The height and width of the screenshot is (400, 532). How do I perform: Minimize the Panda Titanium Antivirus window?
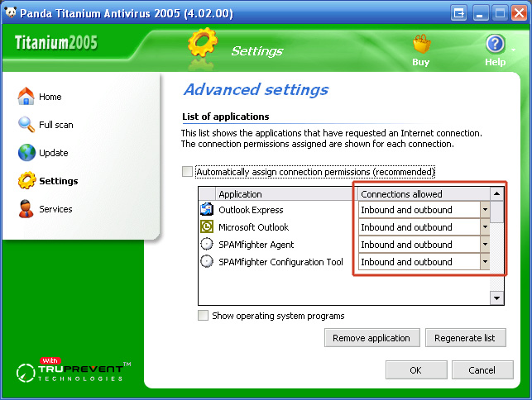(x=481, y=13)
